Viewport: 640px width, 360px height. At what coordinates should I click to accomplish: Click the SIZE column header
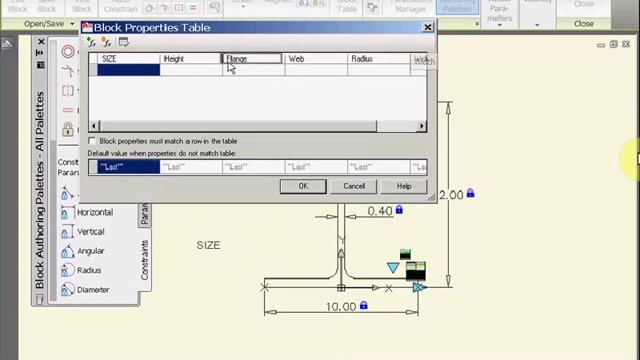[129, 59]
